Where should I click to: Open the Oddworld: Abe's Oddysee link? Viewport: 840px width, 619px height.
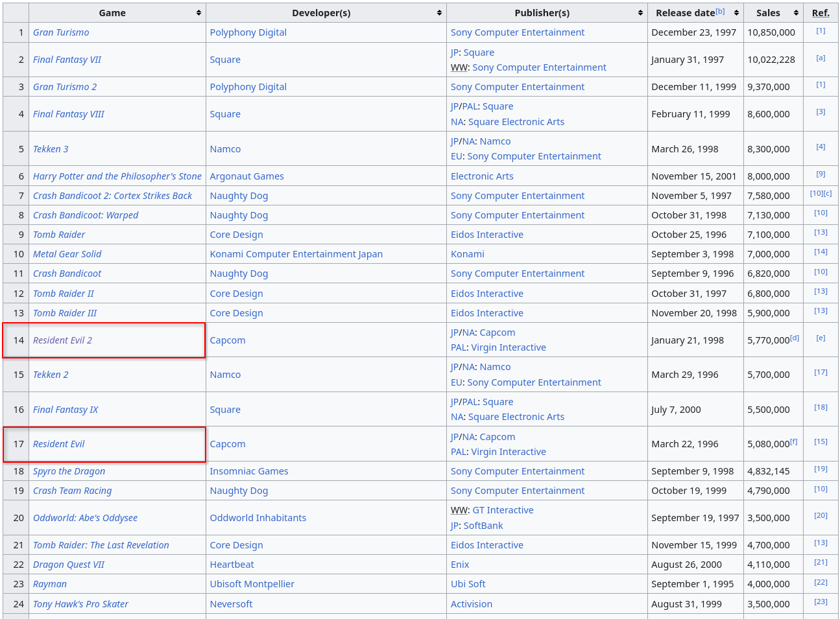point(86,518)
